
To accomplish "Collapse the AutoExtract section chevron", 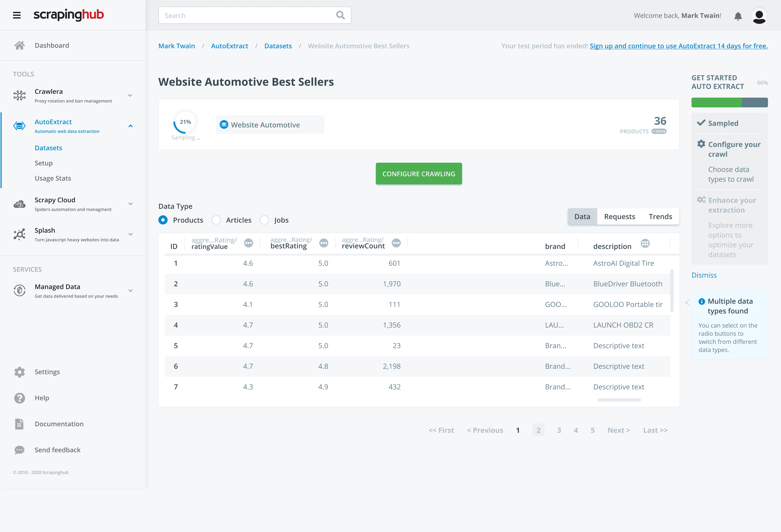I will (x=130, y=126).
